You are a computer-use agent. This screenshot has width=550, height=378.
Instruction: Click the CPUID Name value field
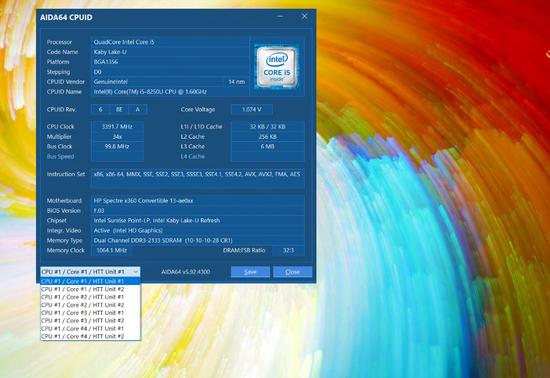click(x=170, y=92)
